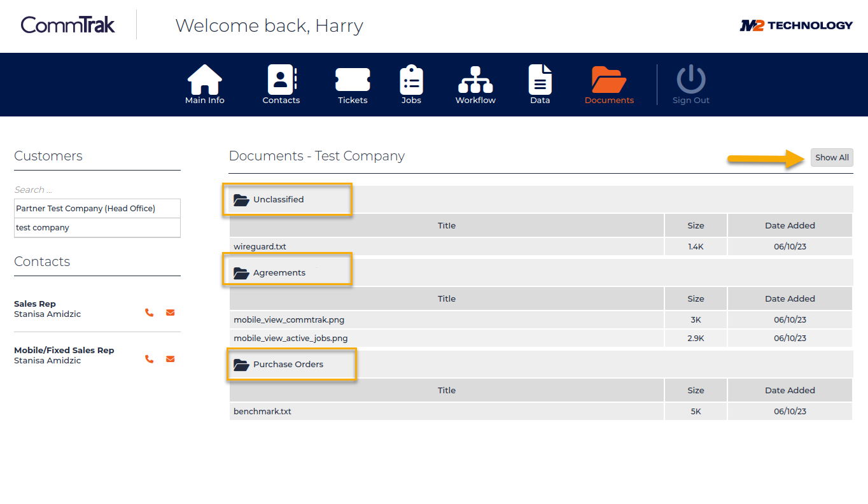Image resolution: width=868 pixels, height=504 pixels.
Task: Click the CommTrak logo
Action: [68, 25]
